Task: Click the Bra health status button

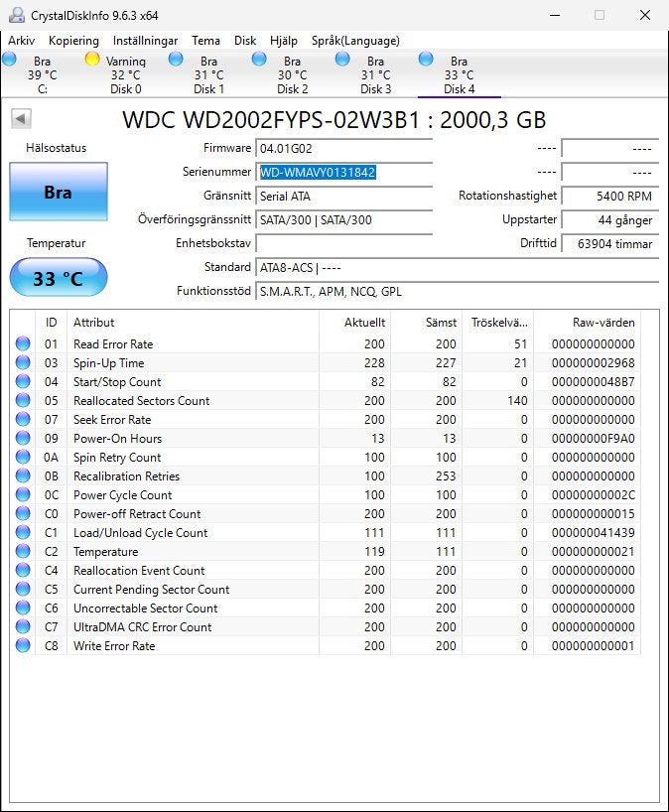Action: (59, 193)
